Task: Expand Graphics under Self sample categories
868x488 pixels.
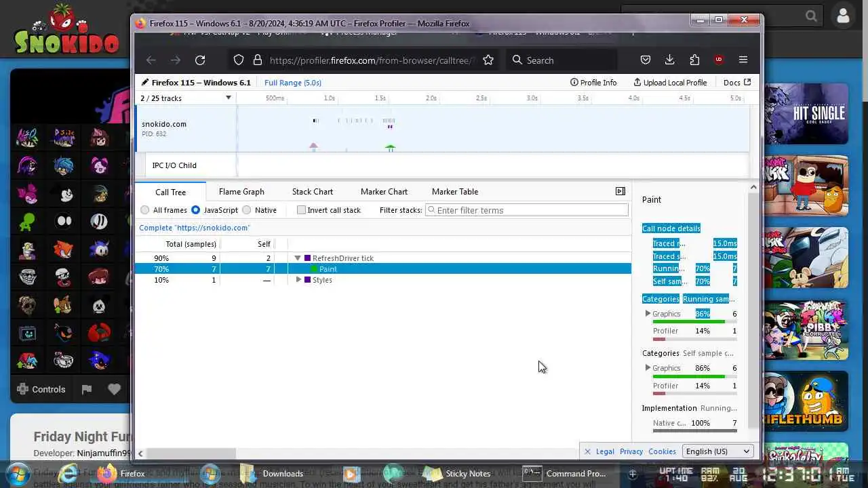Action: pyautogui.click(x=648, y=368)
